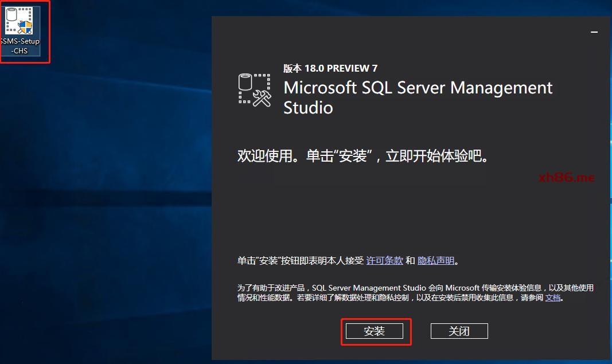
Task: Click the 单击“安装”按钮即表明本人接受 agreement text
Action: [x=301, y=261]
